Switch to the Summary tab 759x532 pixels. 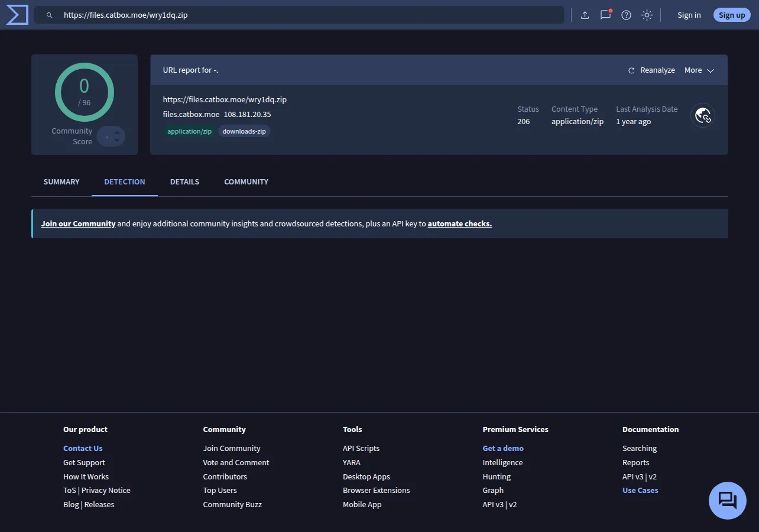(x=61, y=182)
